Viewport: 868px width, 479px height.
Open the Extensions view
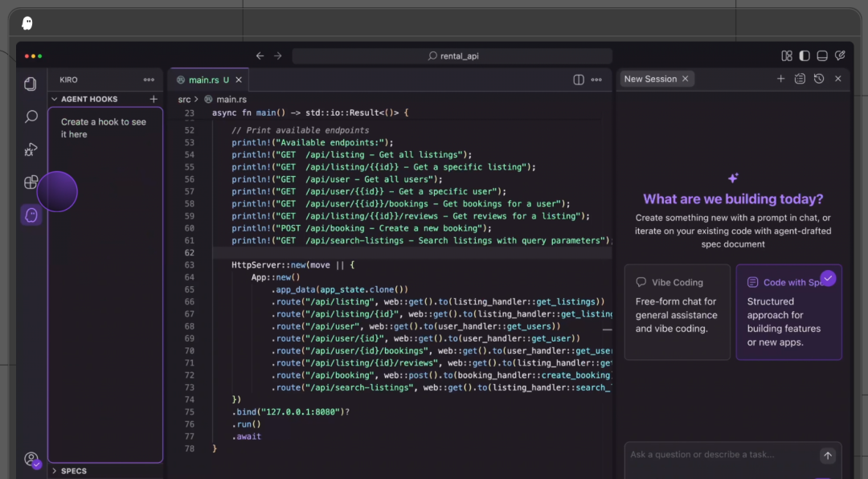tap(31, 182)
